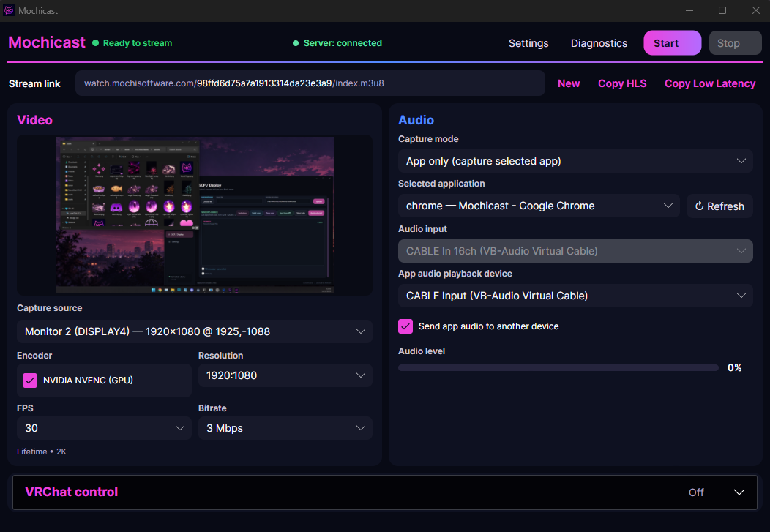The image size is (770, 532).
Task: Click the Video section heading
Action: coord(35,120)
